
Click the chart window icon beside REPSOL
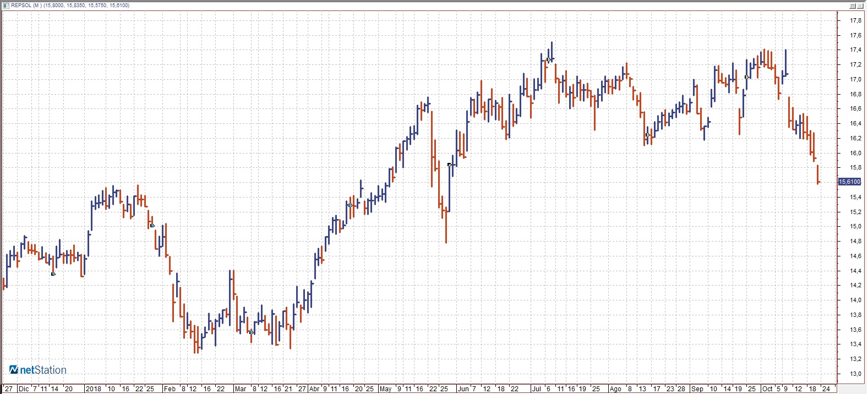click(x=6, y=5)
